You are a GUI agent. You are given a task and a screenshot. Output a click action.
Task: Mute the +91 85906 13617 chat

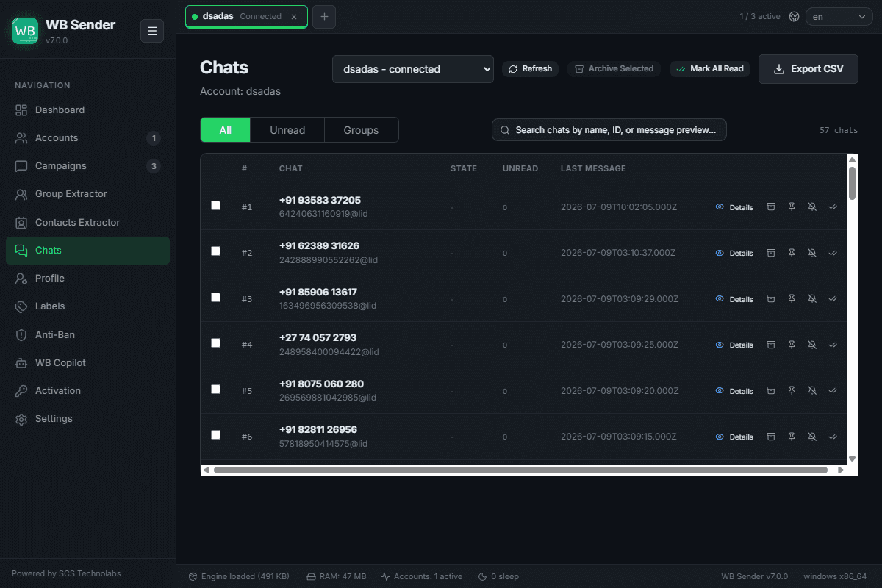[812, 299]
